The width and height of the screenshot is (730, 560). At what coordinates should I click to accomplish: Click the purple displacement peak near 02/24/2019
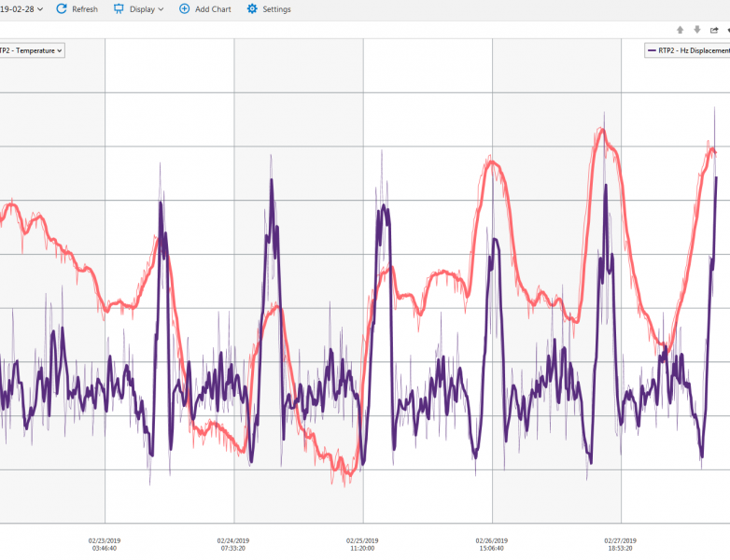point(272,180)
